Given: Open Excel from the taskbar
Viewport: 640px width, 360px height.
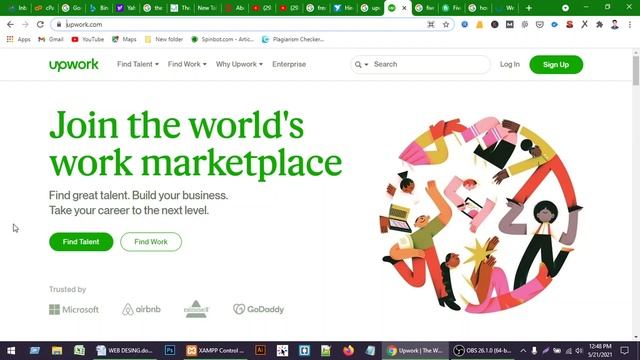Looking at the screenshot, I should (79, 350).
